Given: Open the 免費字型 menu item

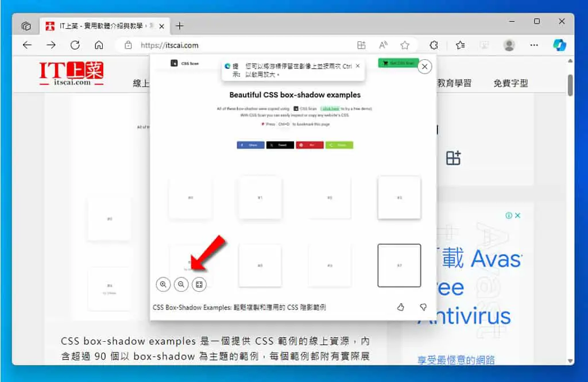Looking at the screenshot, I should (510, 83).
